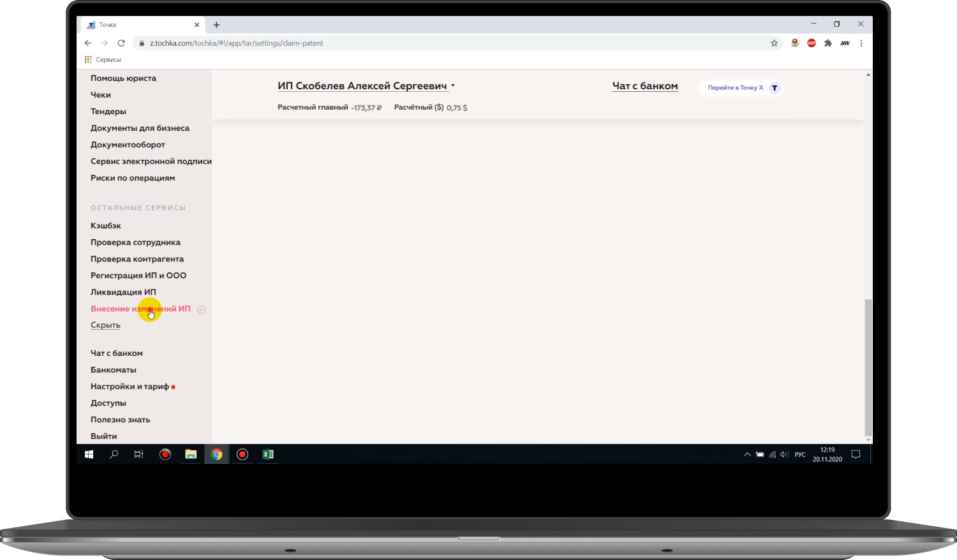Open Кэшбэк service

(x=106, y=226)
